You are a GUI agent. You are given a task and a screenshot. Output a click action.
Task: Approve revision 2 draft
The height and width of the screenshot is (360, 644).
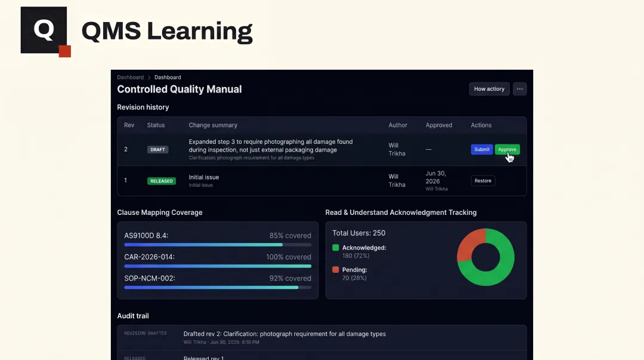click(x=507, y=149)
